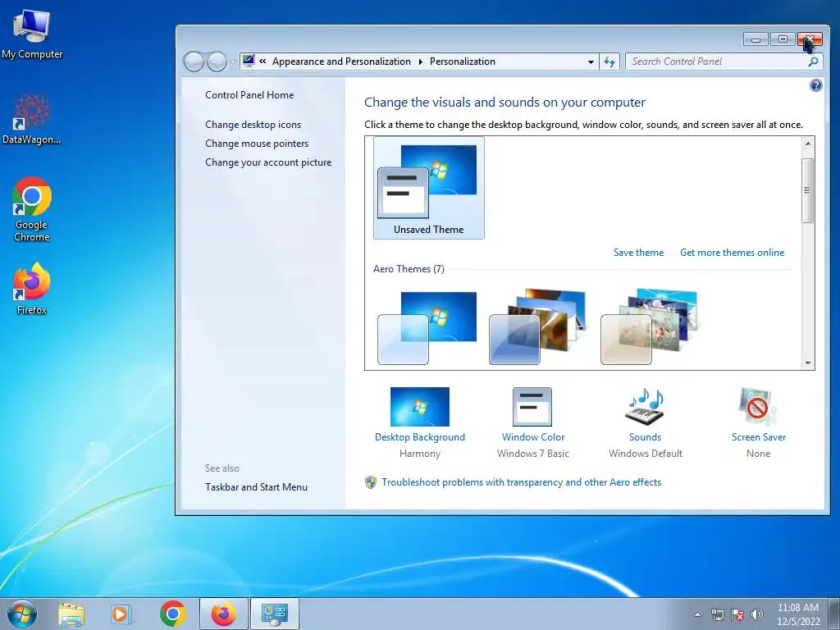The height and width of the screenshot is (630, 840).
Task: Click the Show desktop strip
Action: [x=834, y=614]
